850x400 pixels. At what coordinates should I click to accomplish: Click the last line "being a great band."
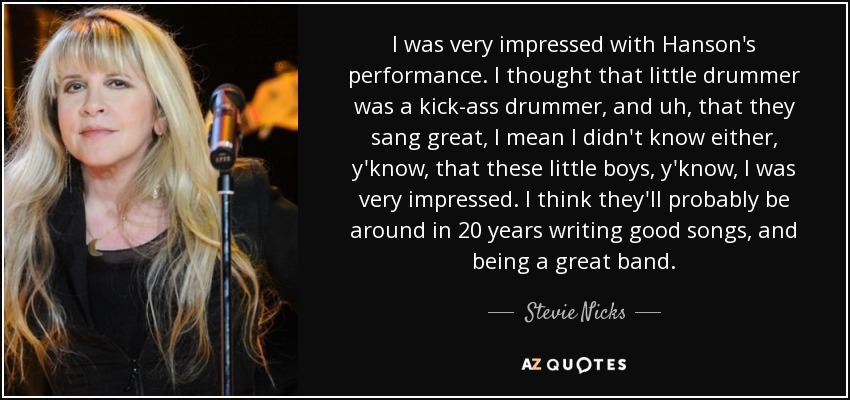(x=574, y=261)
